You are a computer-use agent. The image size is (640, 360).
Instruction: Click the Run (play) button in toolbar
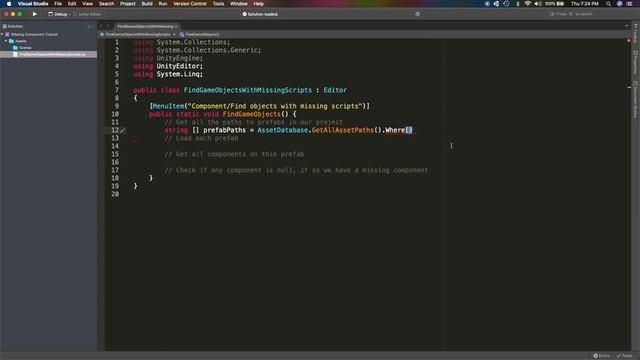click(x=35, y=14)
